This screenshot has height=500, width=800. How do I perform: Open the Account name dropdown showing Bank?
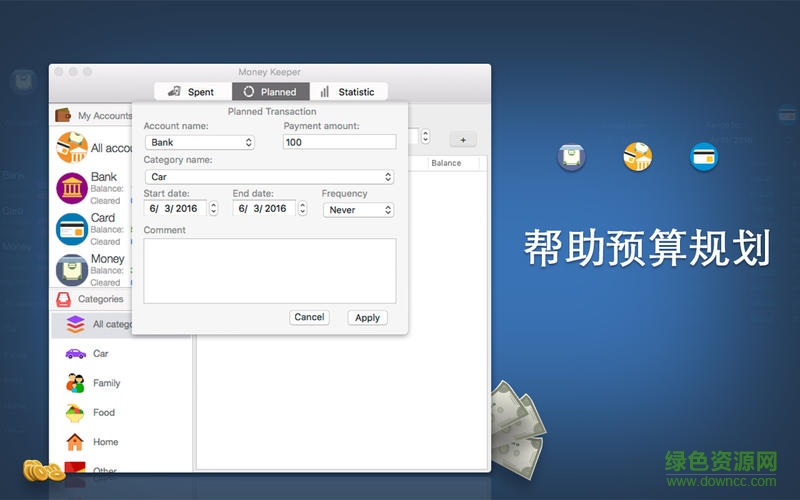pyautogui.click(x=199, y=142)
